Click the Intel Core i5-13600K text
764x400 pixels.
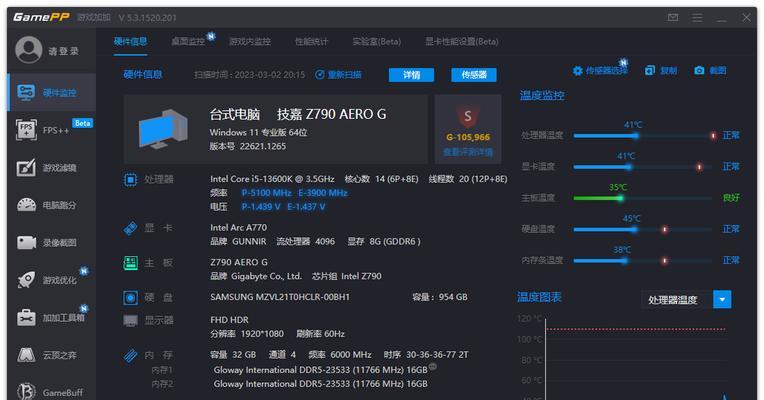[272, 179]
